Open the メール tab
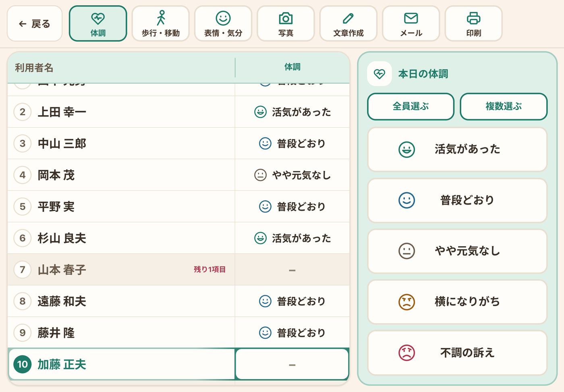 [411, 24]
